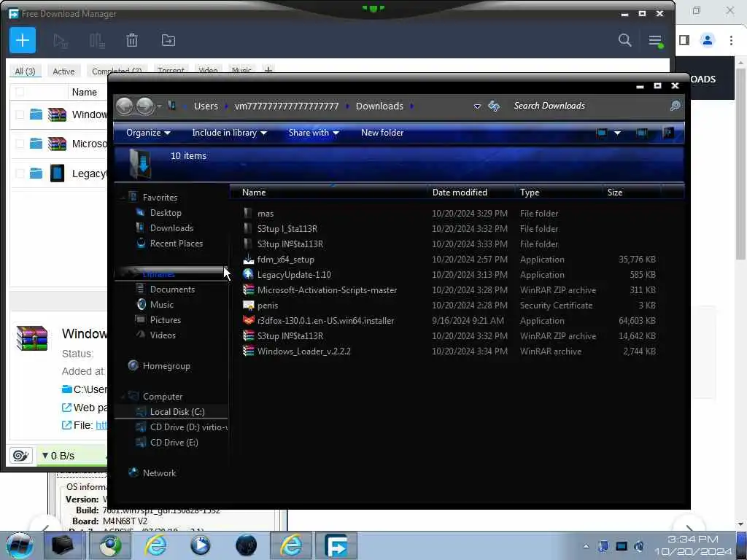Open Desktop under Favorites
This screenshot has height=560, width=747.
[x=166, y=213]
